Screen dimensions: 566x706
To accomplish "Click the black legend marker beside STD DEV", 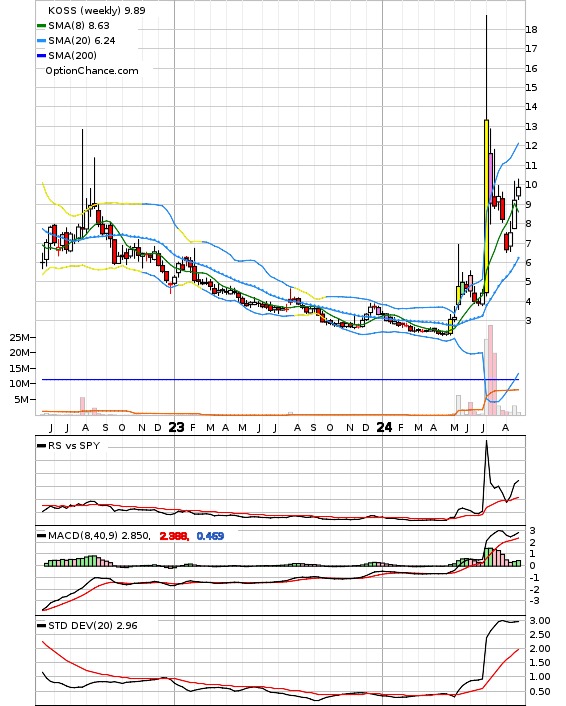I will point(41,626).
